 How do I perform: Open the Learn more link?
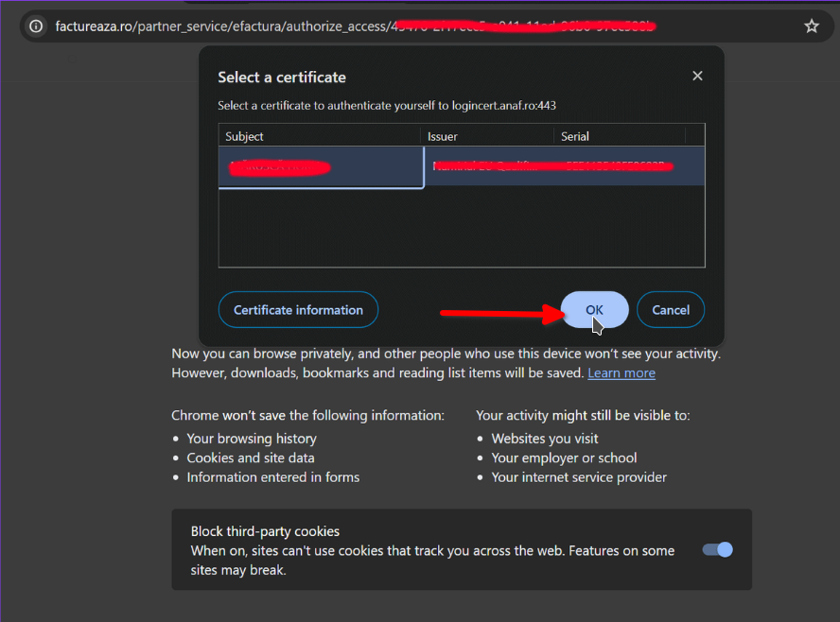coord(621,372)
